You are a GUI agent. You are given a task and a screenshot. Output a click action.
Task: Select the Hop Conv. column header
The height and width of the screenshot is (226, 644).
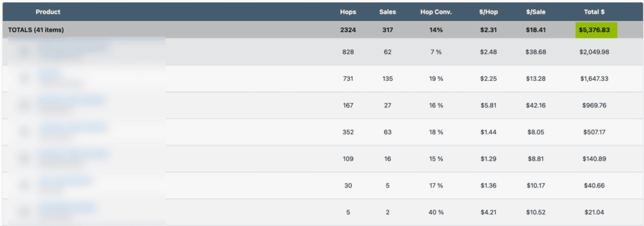(436, 12)
